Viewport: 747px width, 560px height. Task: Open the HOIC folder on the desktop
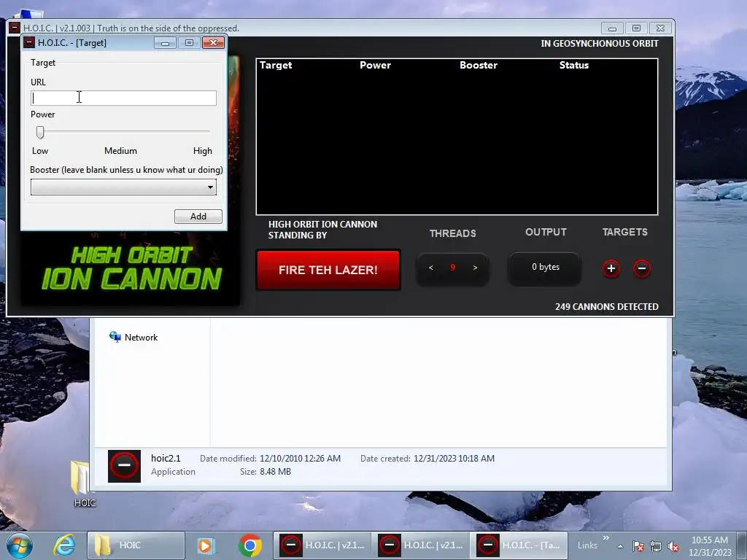tap(83, 483)
